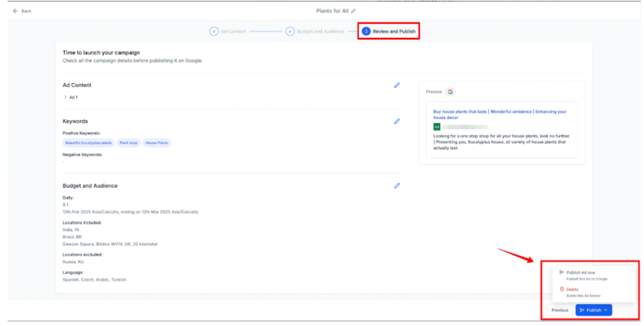Choose Publish Ad now from menu

(x=581, y=272)
